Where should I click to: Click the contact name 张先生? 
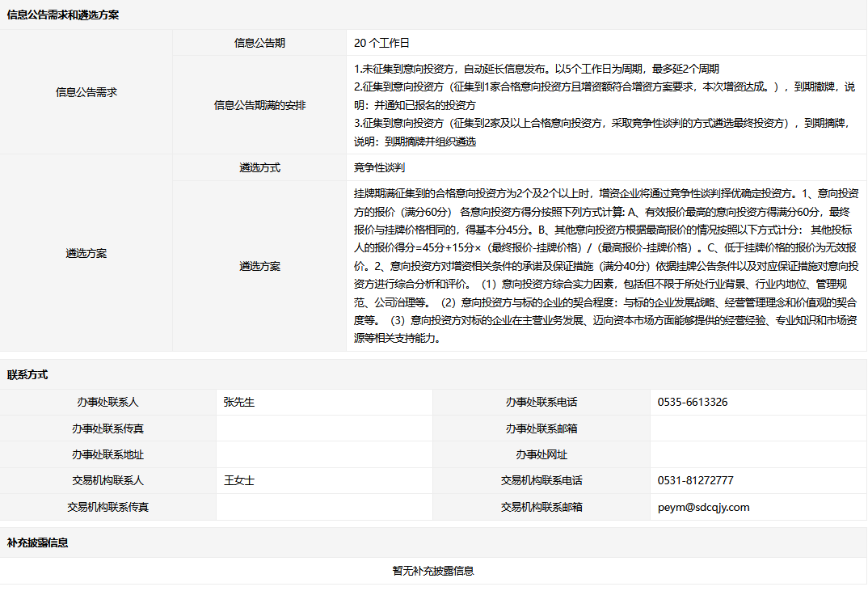point(239,403)
